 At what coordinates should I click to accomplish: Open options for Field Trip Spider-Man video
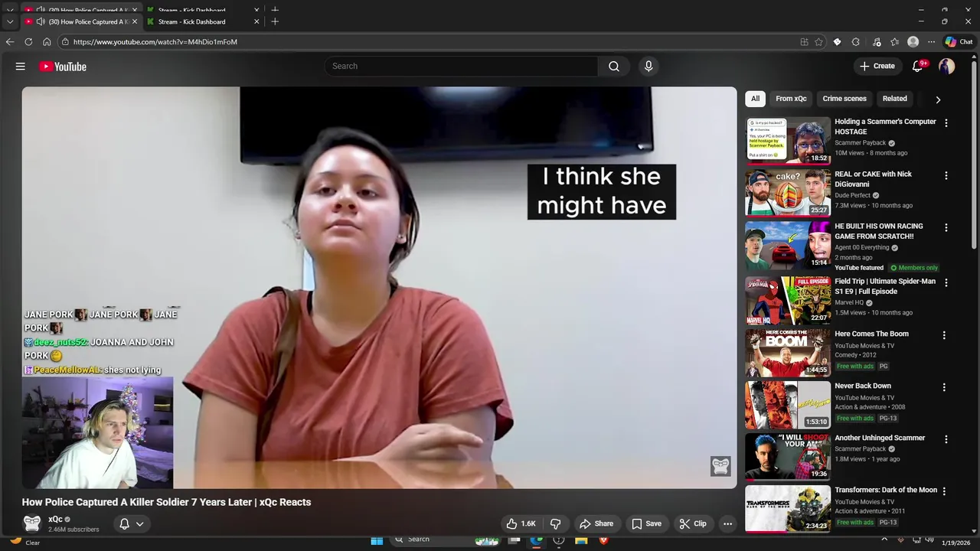pos(946,282)
